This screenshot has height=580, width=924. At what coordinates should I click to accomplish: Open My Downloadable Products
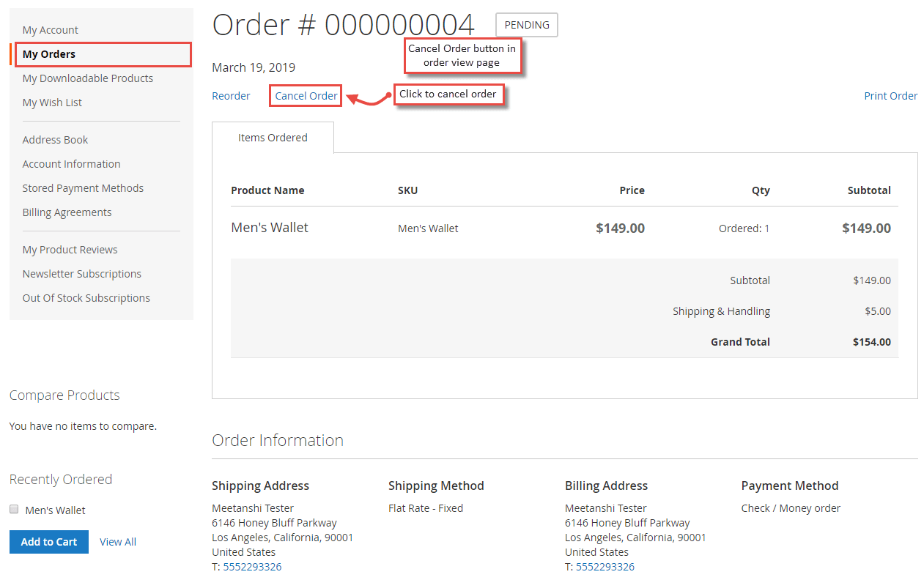87,78
